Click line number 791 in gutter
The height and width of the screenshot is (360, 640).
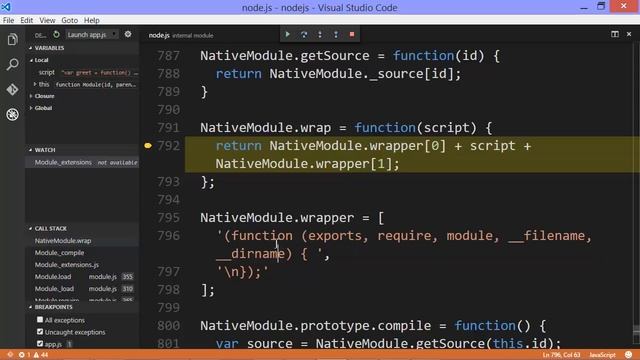click(x=168, y=128)
